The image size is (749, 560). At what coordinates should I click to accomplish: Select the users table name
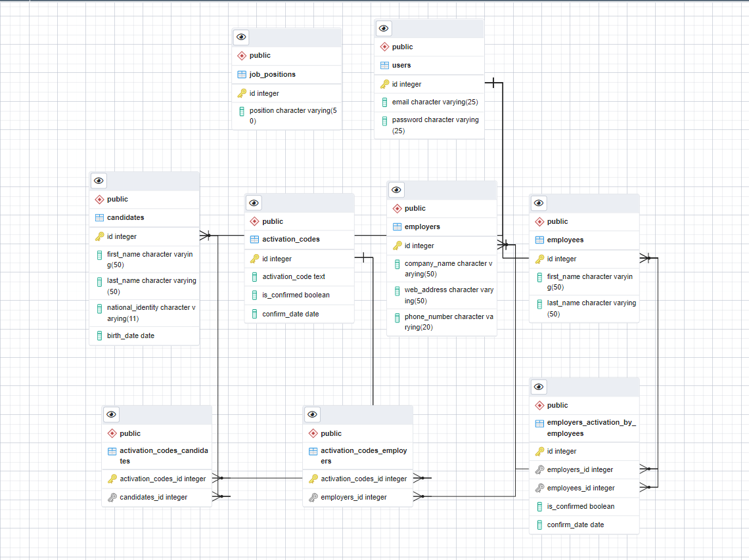tap(401, 66)
